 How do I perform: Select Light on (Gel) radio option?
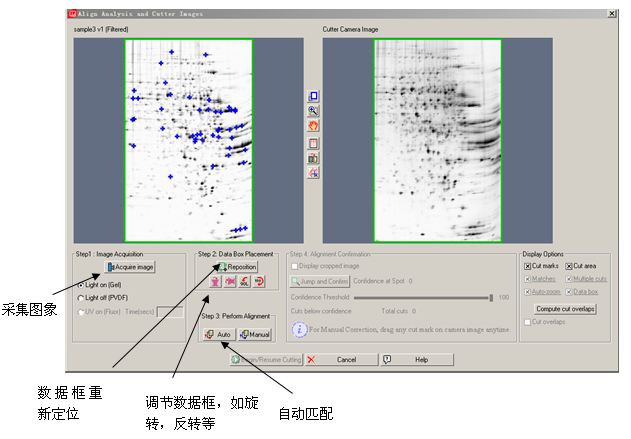(x=81, y=285)
